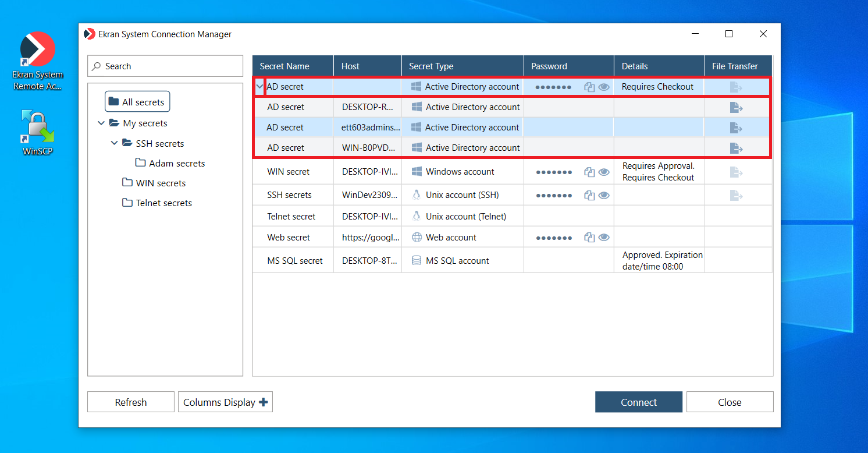The image size is (868, 453).
Task: Sort by Secret Name column header
Action: [x=284, y=66]
